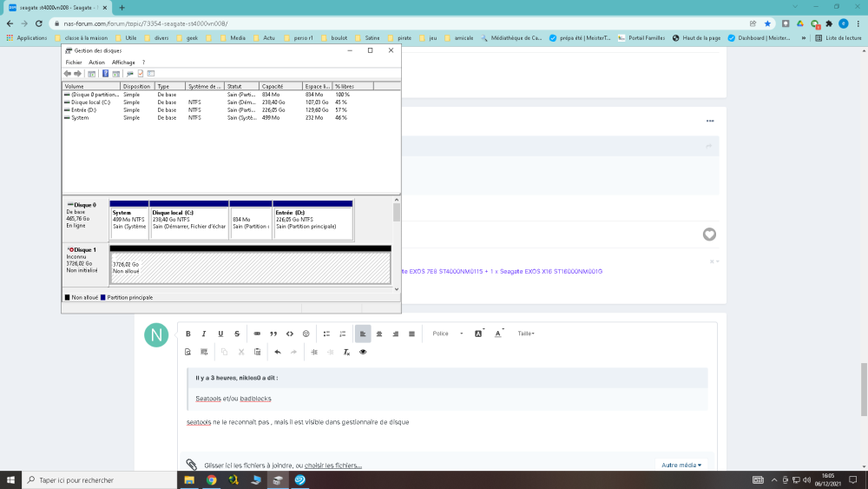Apply strikethrough formatting
The width and height of the screenshot is (868, 489).
pos(237,334)
